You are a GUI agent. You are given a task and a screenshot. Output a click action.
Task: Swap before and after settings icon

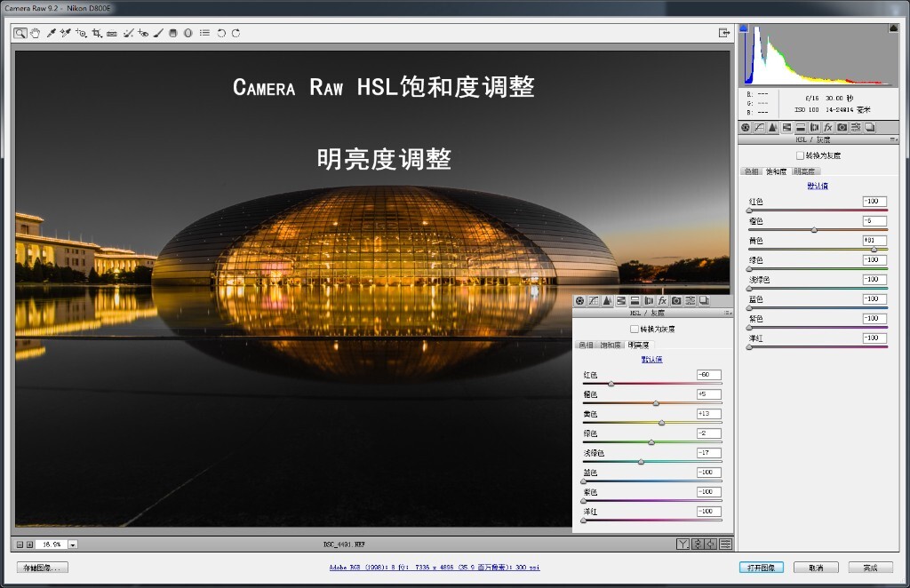tap(698, 544)
